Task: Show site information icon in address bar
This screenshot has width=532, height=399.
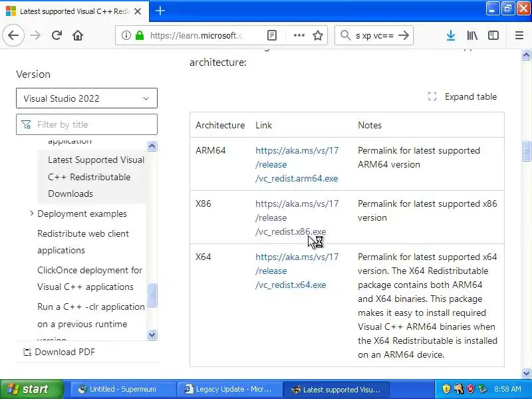Action: click(x=126, y=35)
